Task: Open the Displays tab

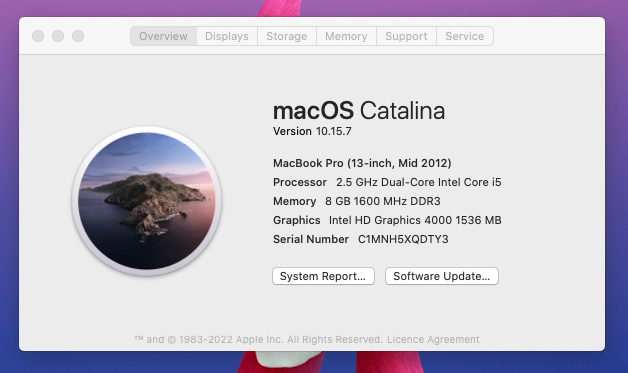Action: [227, 36]
